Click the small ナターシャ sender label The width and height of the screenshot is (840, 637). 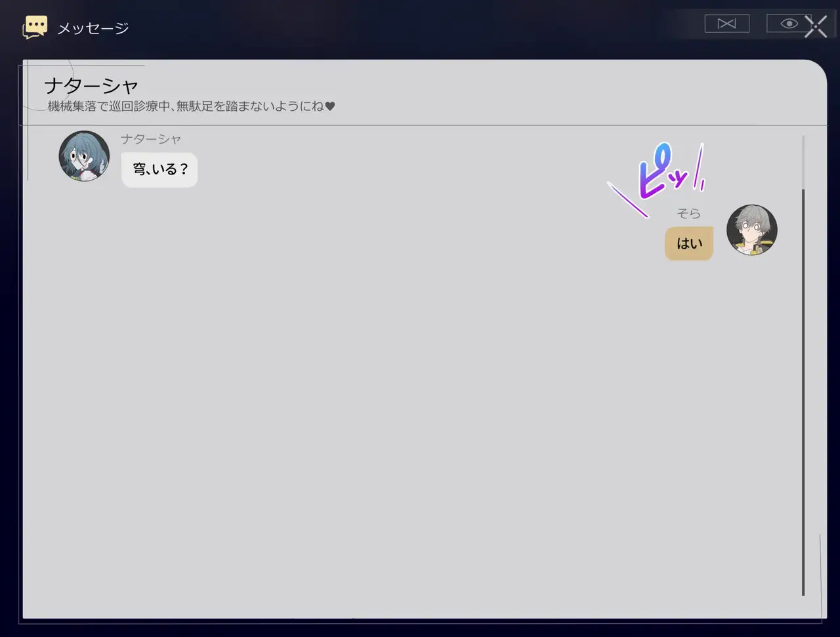pyautogui.click(x=151, y=139)
